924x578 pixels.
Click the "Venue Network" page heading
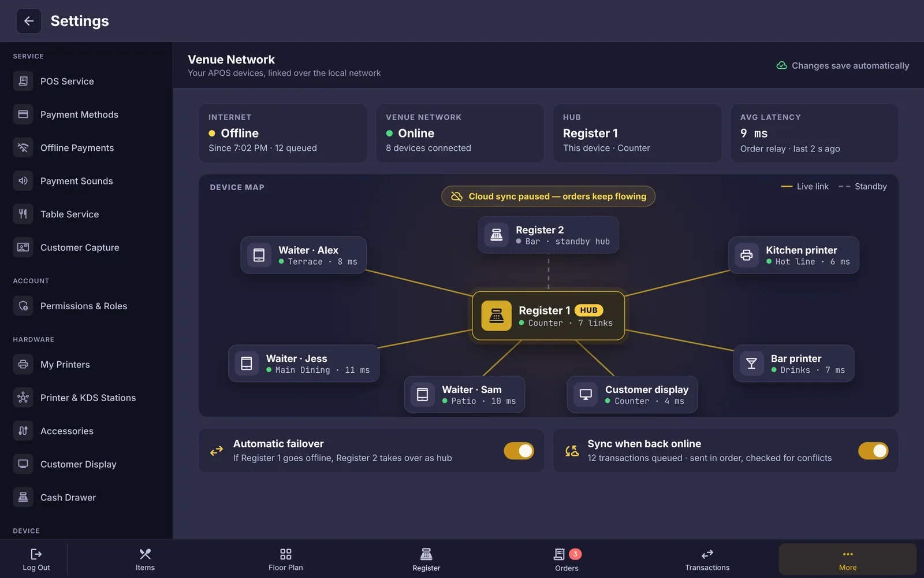tap(231, 60)
